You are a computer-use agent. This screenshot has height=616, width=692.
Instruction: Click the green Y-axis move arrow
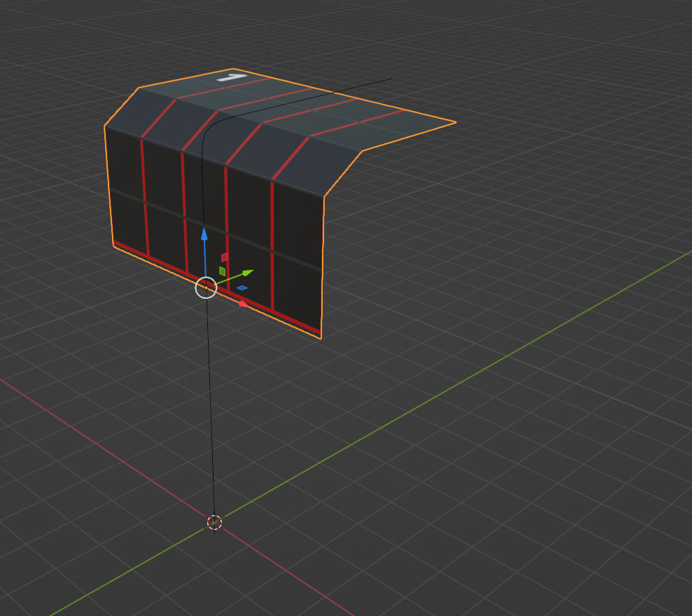point(247,272)
